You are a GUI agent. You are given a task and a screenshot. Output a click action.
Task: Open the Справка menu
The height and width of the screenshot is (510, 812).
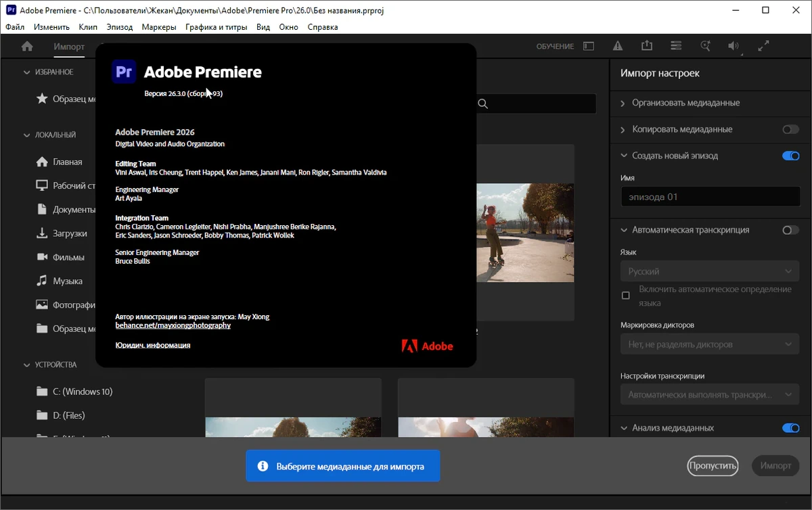[x=323, y=27]
